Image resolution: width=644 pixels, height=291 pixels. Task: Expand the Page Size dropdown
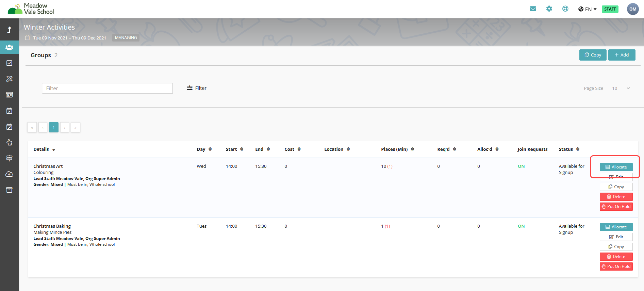(621, 88)
